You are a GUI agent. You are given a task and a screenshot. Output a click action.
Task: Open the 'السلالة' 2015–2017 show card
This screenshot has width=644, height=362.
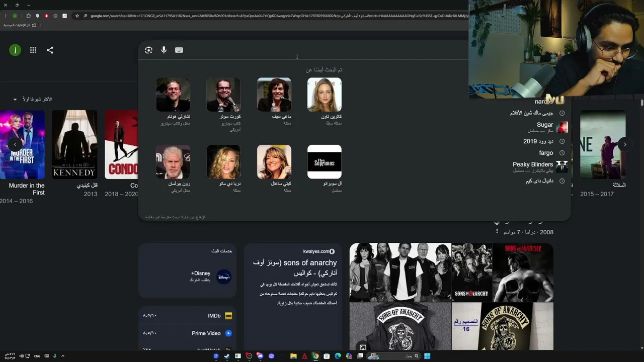[603, 154]
